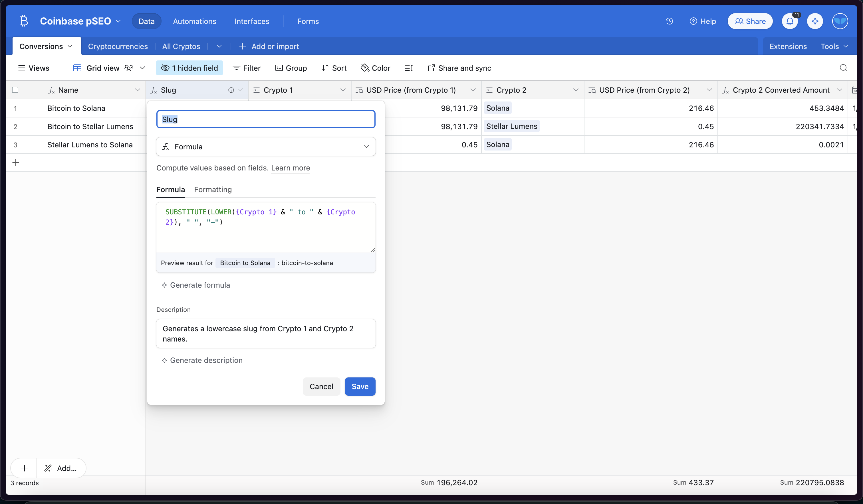Switch to the Formatting tab
This screenshot has height=504, width=863.
(213, 190)
